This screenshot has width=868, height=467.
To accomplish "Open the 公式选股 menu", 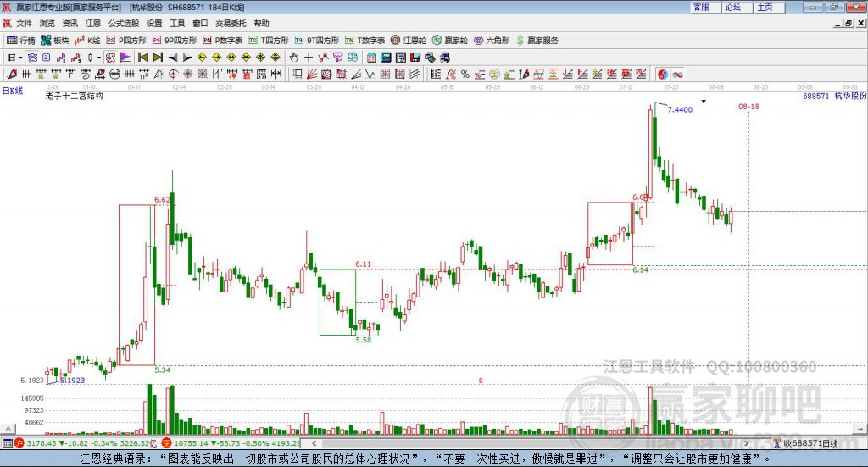I will [124, 23].
